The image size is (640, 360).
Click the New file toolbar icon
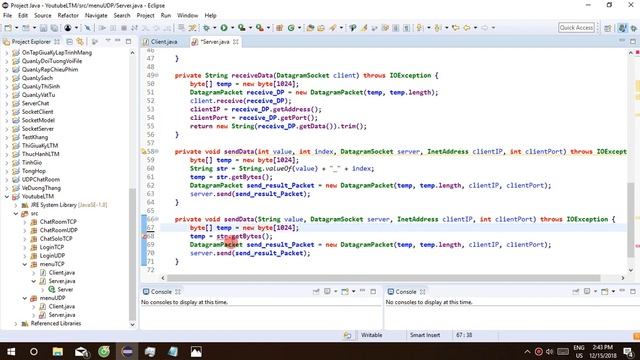tap(8, 28)
